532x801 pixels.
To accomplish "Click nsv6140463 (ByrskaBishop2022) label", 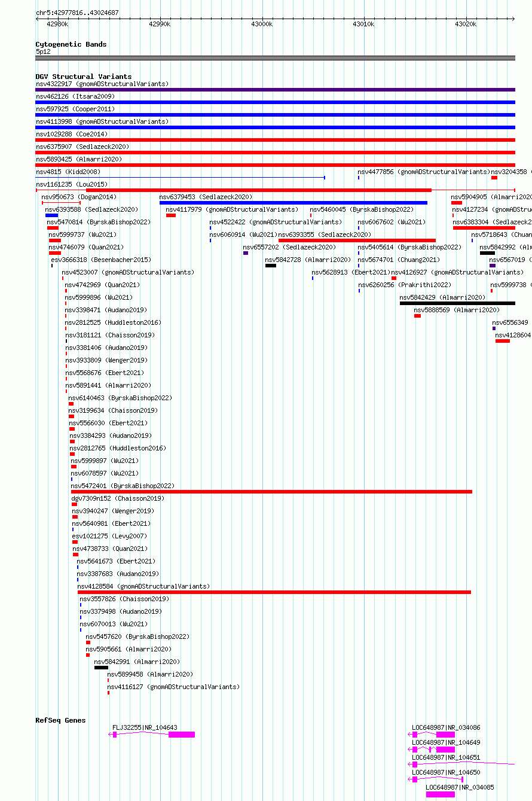I will pos(120,398).
